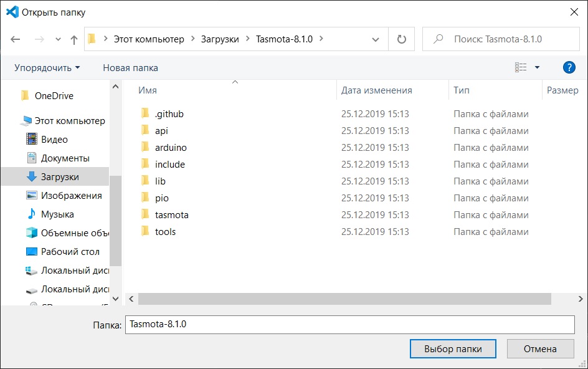Select the '.github' folder name
Image resolution: width=588 pixels, height=369 pixels.
tap(169, 114)
